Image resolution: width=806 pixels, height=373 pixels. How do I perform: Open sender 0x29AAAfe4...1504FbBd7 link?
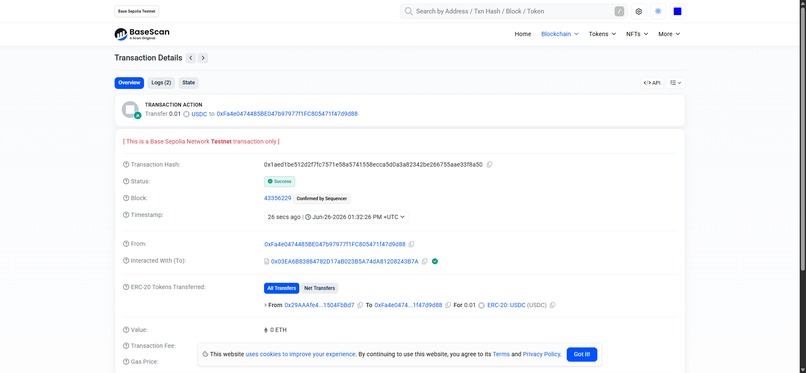pos(319,305)
